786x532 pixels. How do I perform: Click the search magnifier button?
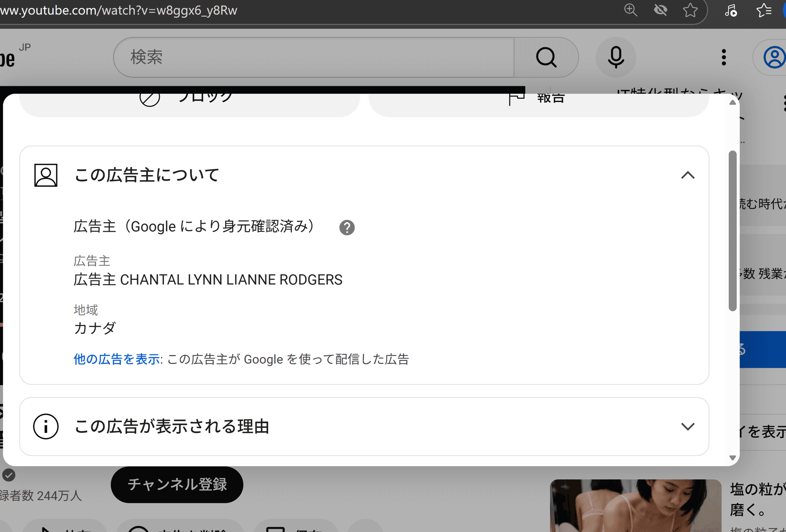(x=546, y=57)
